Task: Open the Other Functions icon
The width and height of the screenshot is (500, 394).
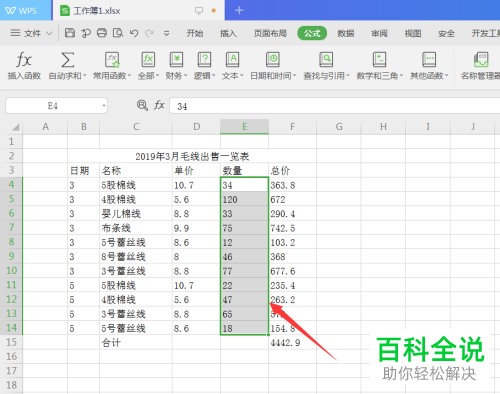Action: 429,60
